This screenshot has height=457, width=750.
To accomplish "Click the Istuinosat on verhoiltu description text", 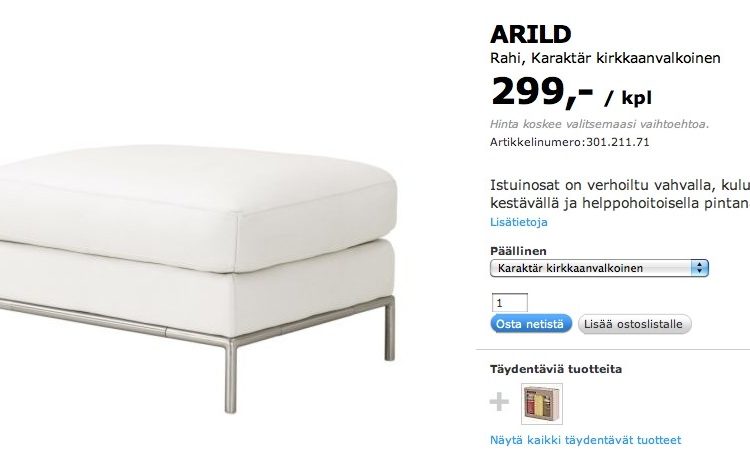I will pyautogui.click(x=620, y=194).
